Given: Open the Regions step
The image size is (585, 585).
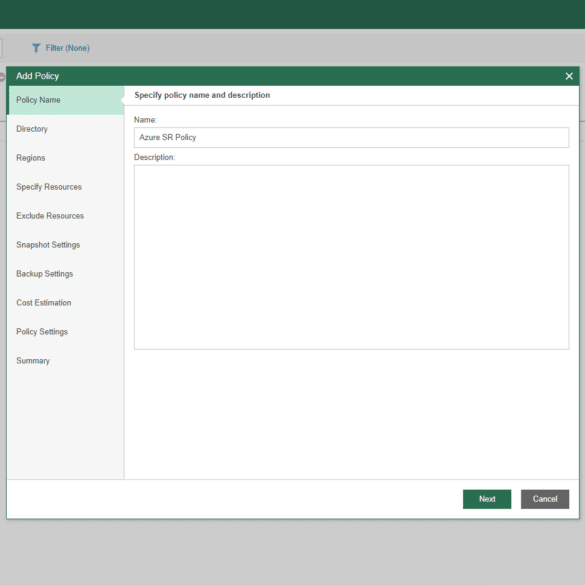Looking at the screenshot, I should [x=66, y=158].
